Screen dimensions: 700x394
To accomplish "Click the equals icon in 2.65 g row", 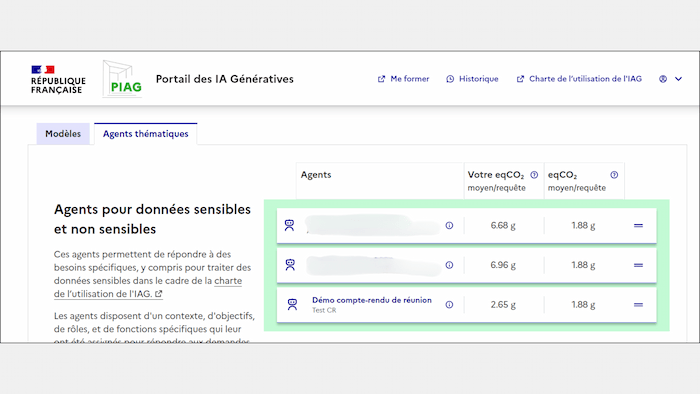I will coord(638,305).
